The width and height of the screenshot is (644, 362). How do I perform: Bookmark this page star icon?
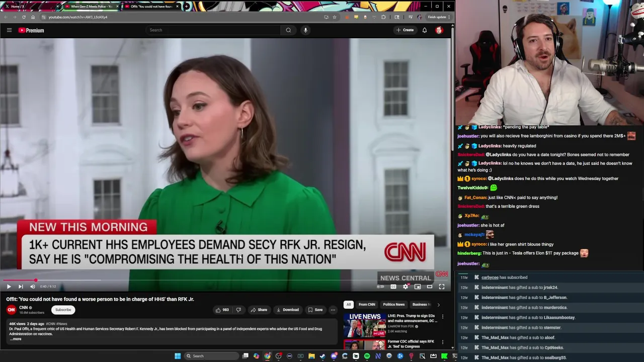click(x=334, y=17)
